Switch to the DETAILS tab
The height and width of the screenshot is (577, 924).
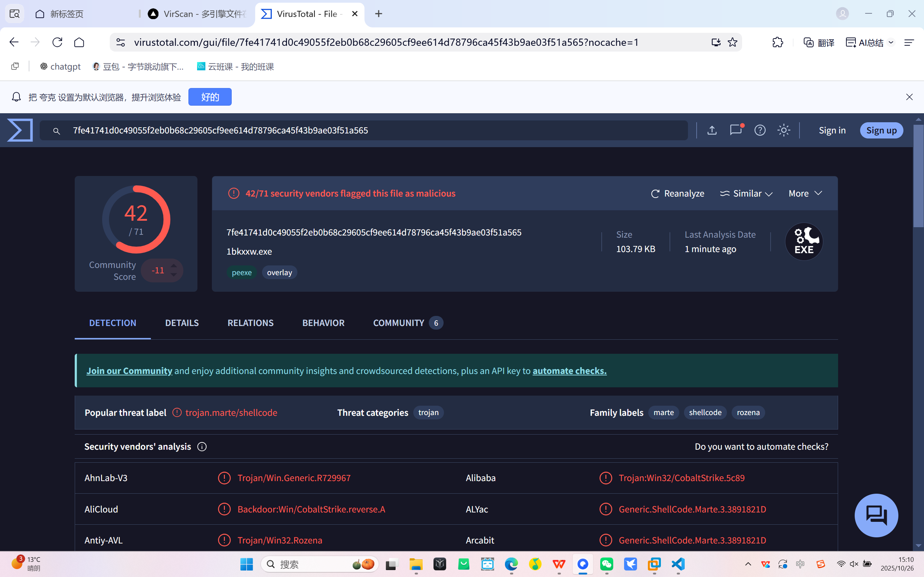click(182, 323)
